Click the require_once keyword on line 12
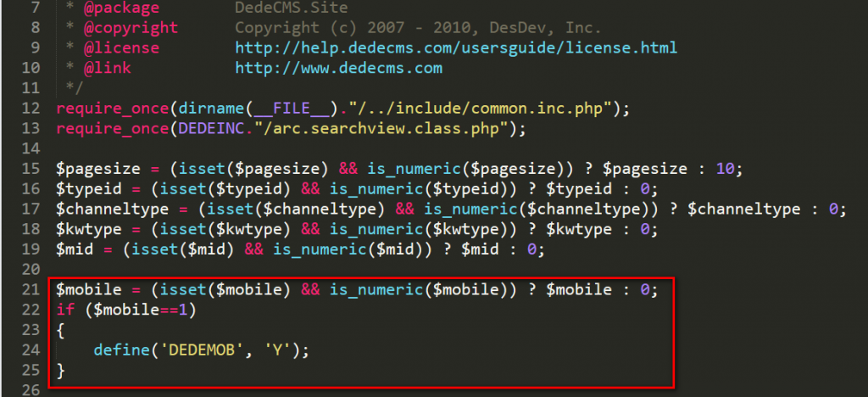 tap(113, 109)
